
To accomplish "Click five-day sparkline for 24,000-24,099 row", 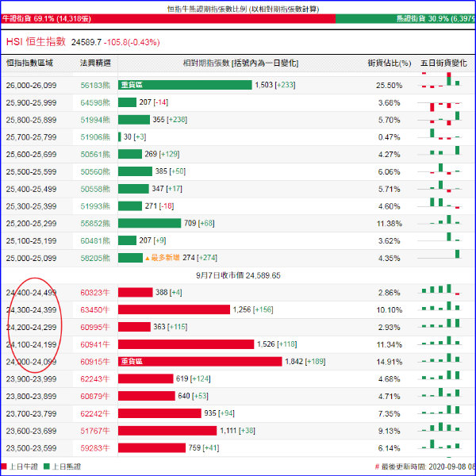I will click(x=440, y=359).
